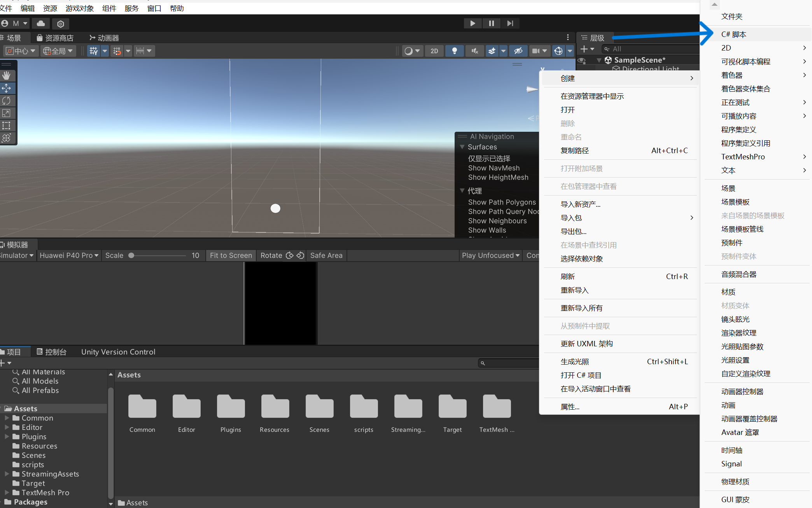Expand StreamingAssets folder in tree
The image size is (812, 508).
click(7, 474)
